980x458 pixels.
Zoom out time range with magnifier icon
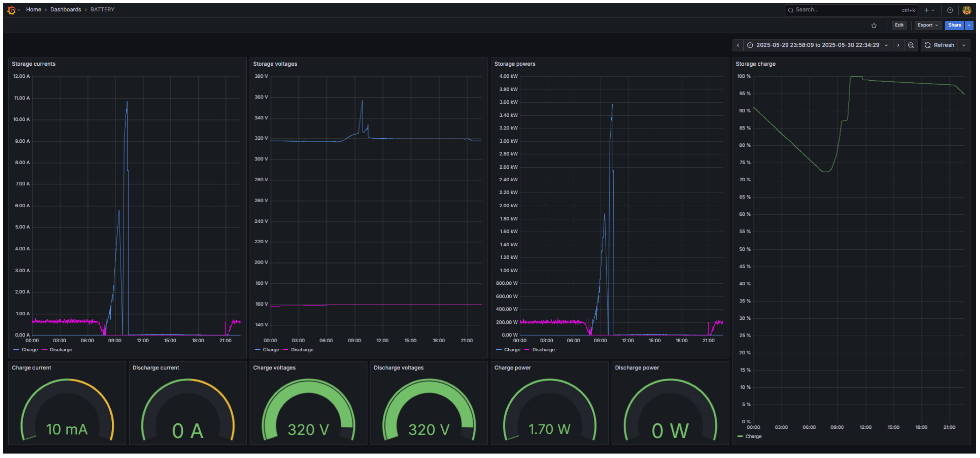point(911,45)
